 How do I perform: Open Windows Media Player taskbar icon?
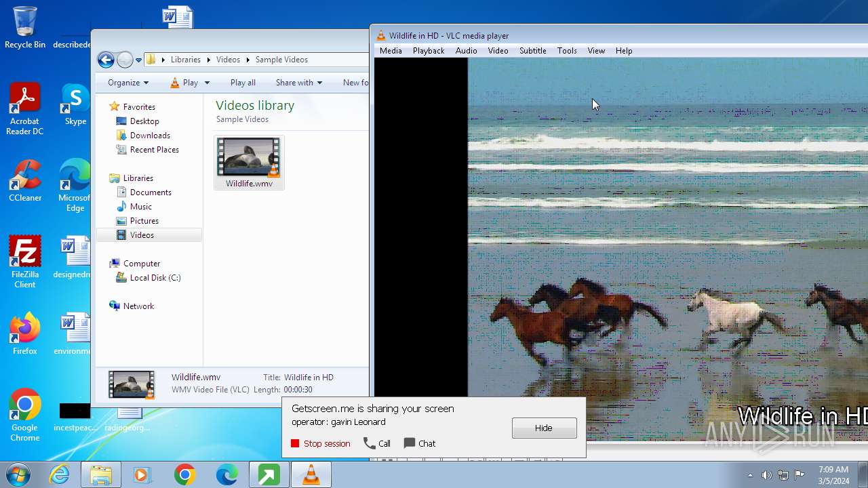142,474
